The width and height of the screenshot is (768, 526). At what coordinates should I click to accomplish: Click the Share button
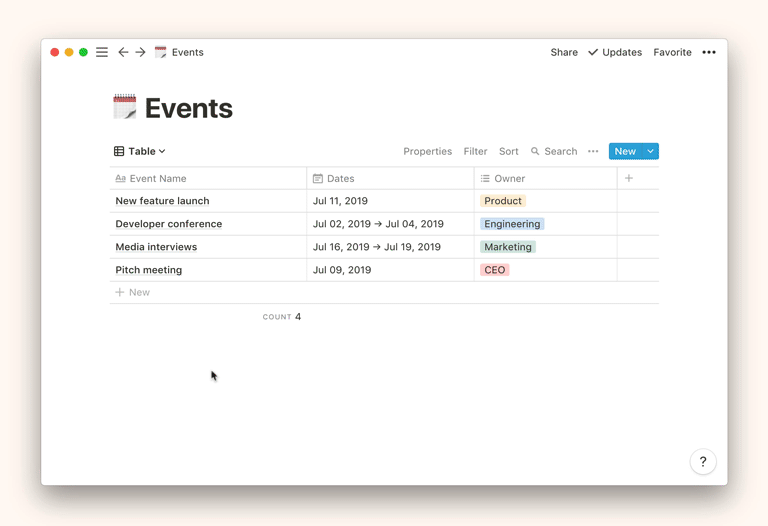[x=564, y=52]
